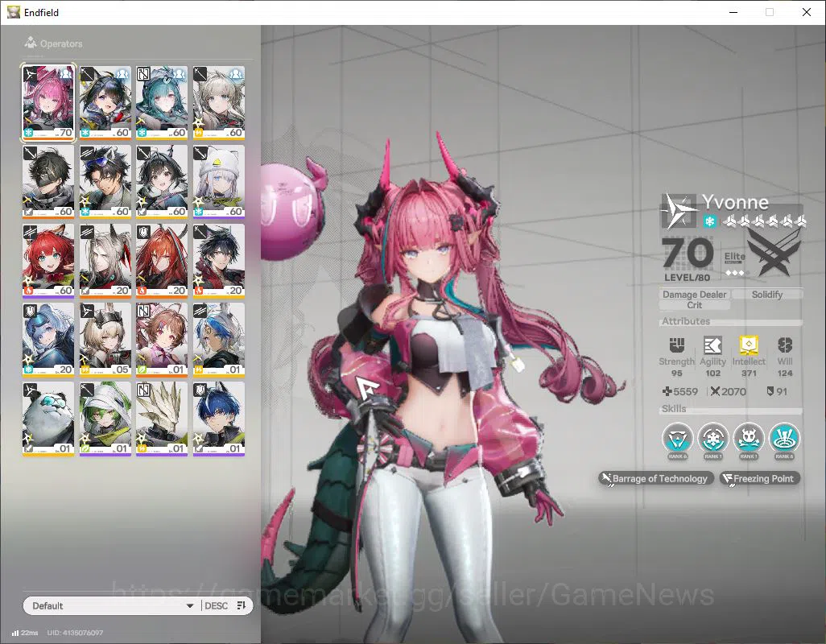The height and width of the screenshot is (644, 826).
Task: Select the Agility attribute icon
Action: click(x=712, y=345)
